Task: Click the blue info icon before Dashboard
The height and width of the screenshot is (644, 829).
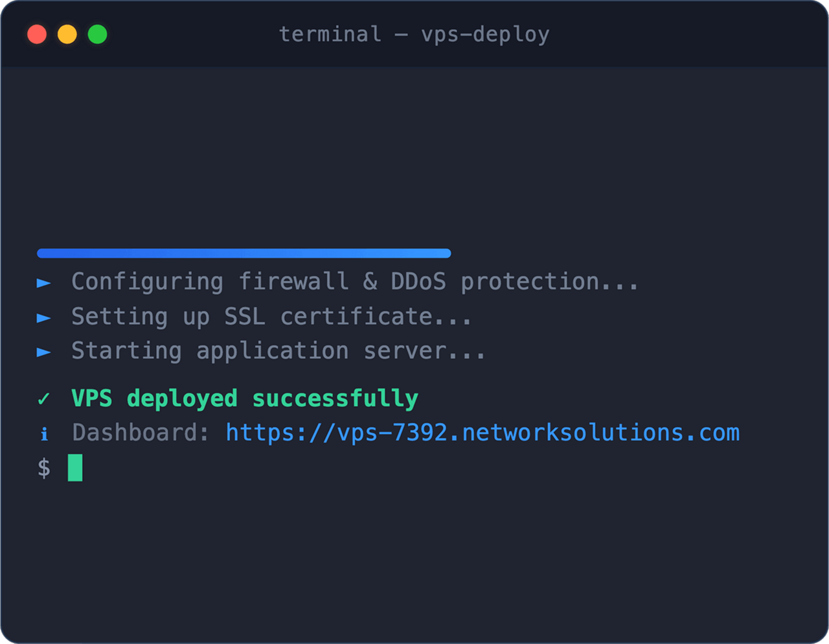Action: click(x=44, y=433)
